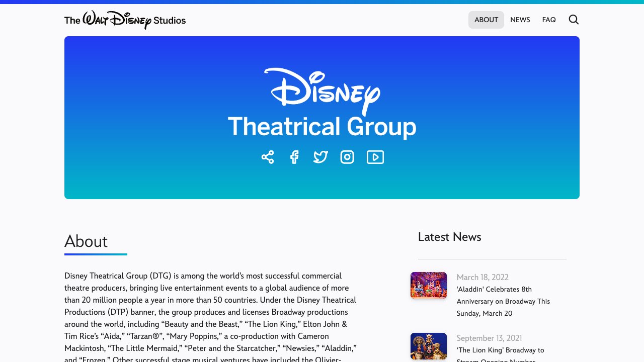The height and width of the screenshot is (362, 644).
Task: Open The Lion King article thumbnail
Action: [429, 346]
